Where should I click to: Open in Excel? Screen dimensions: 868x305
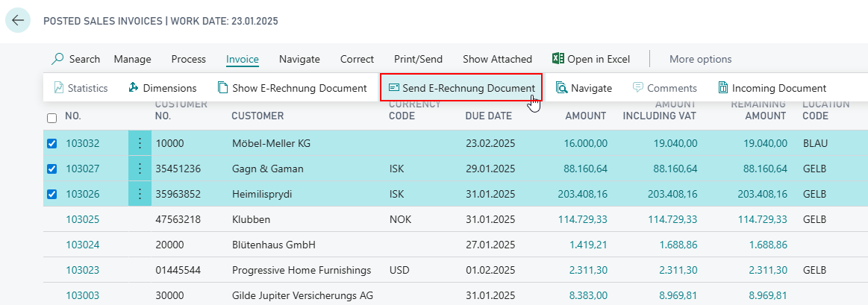coord(590,59)
